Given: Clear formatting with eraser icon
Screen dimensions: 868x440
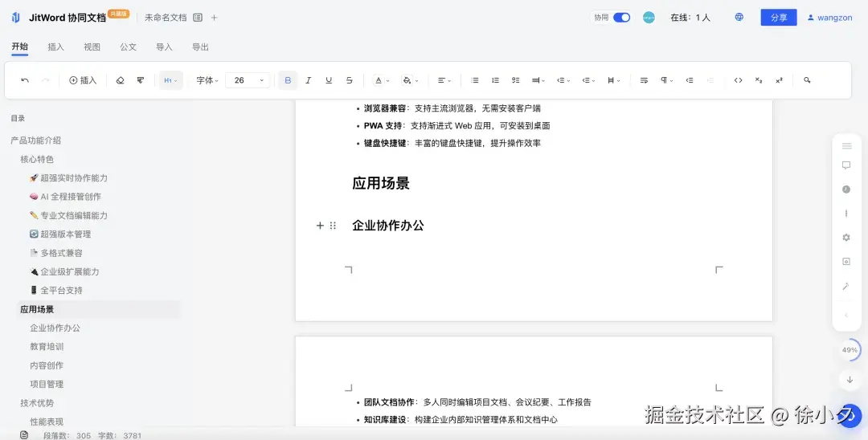Looking at the screenshot, I should coord(120,80).
